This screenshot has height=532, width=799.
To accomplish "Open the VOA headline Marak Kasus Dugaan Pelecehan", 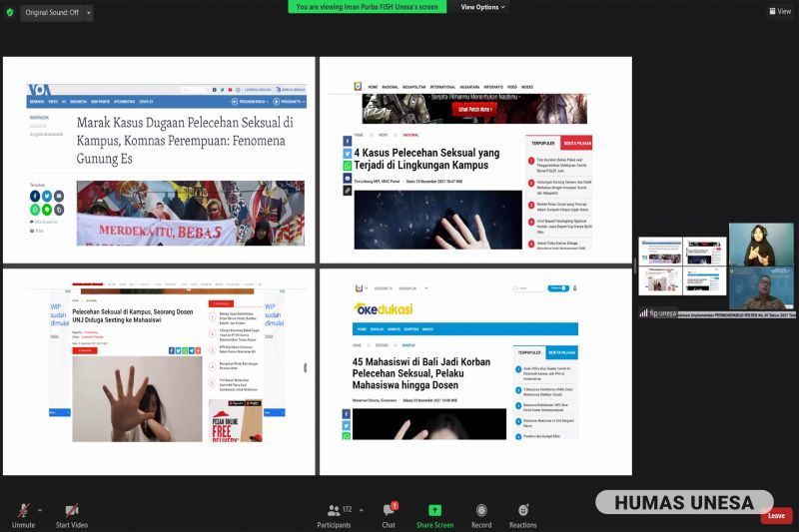I will pyautogui.click(x=185, y=141).
